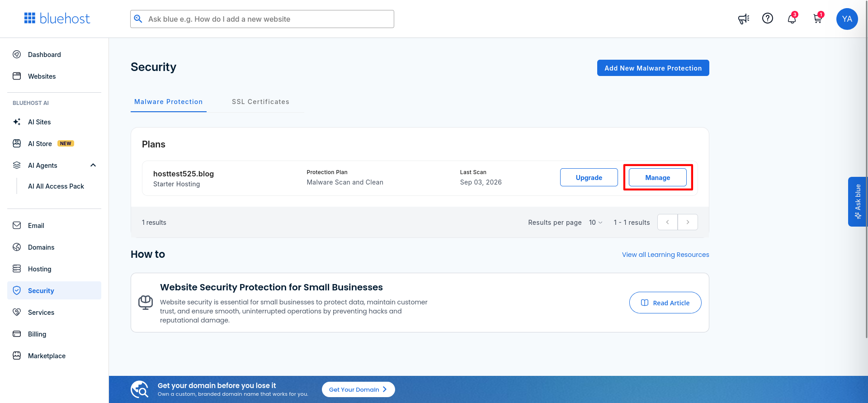Click the Billing card icon
The width and height of the screenshot is (868, 403).
coord(17,334)
